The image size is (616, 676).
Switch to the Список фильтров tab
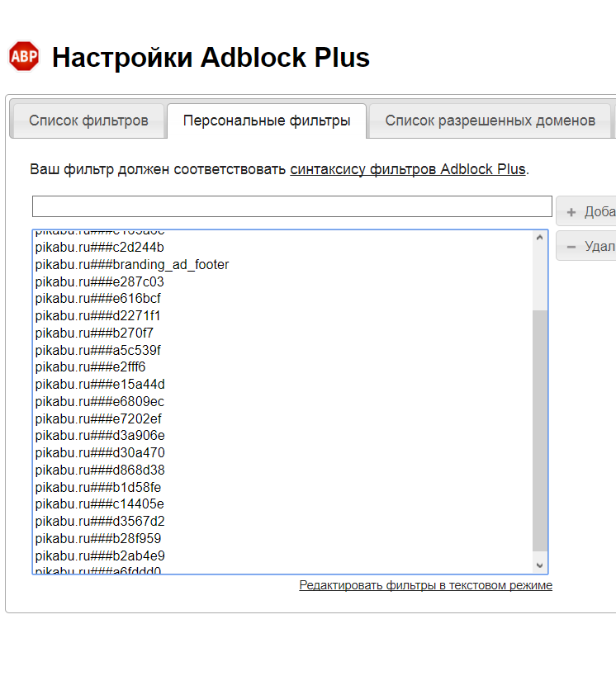(x=88, y=121)
